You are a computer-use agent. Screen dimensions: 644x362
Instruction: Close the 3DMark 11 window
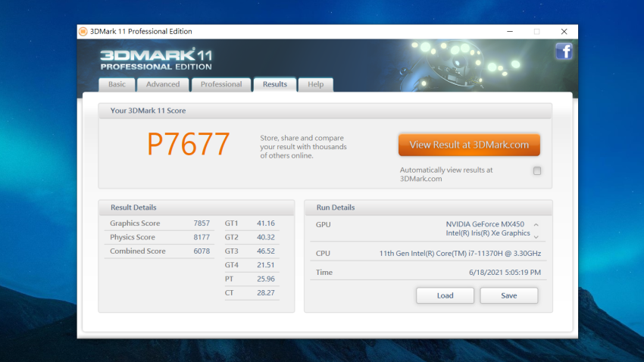564,32
